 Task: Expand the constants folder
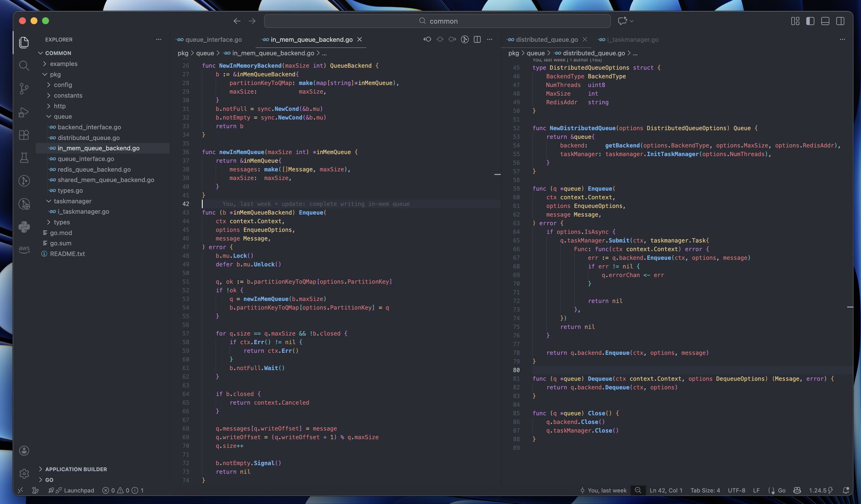tap(68, 95)
